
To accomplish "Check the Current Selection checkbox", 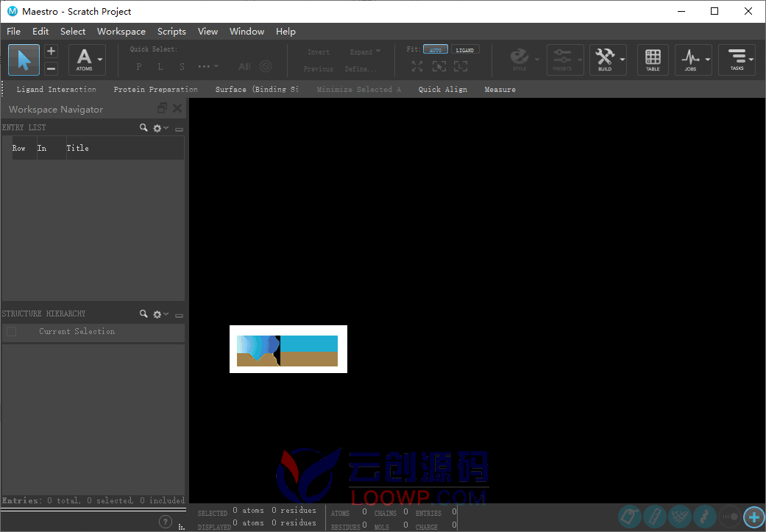I will [x=12, y=332].
